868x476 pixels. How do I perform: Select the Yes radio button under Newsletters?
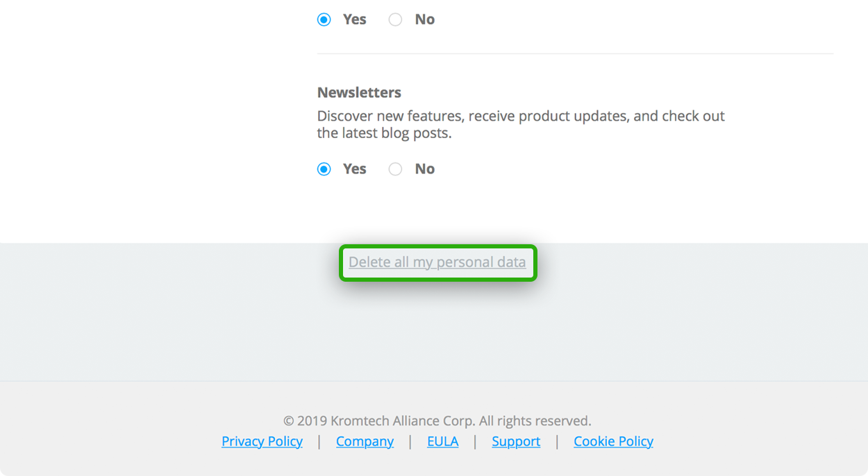click(324, 169)
